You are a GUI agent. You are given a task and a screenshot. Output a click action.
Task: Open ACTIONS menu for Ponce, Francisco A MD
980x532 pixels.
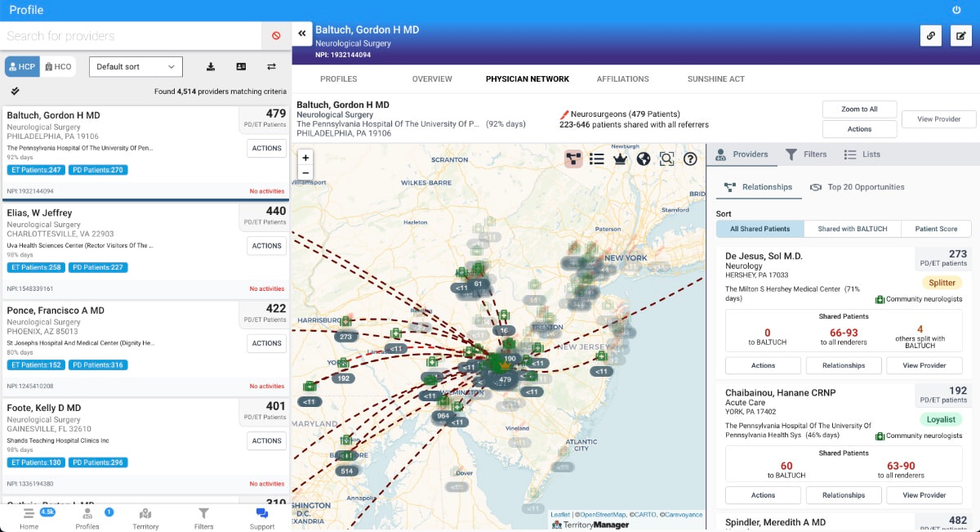pos(267,343)
